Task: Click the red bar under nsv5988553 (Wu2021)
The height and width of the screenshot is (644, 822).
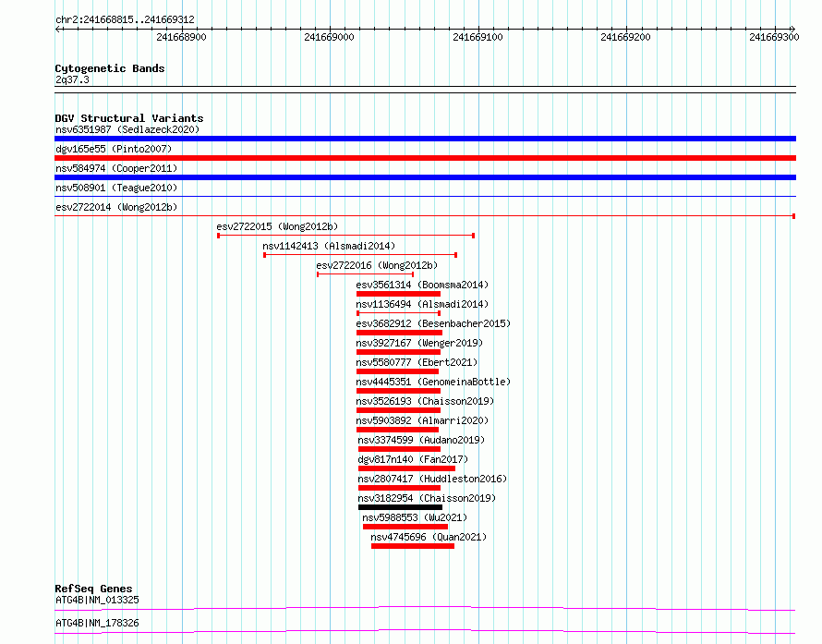Action: (405, 527)
